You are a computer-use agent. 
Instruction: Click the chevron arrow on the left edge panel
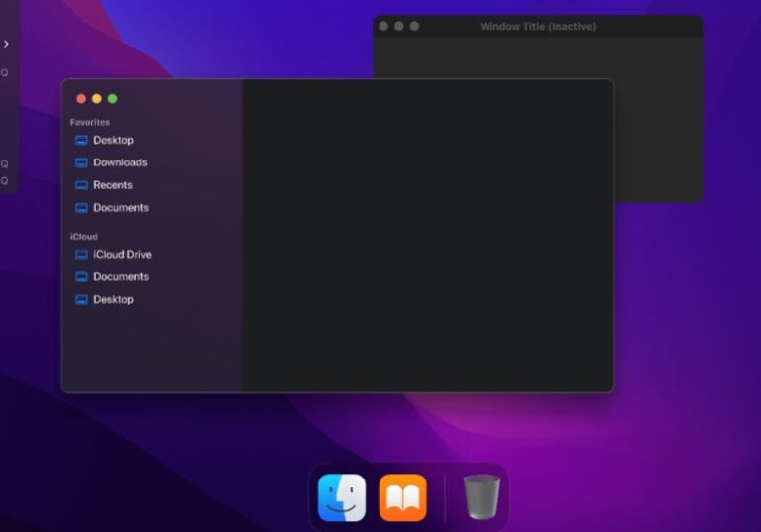click(6, 44)
